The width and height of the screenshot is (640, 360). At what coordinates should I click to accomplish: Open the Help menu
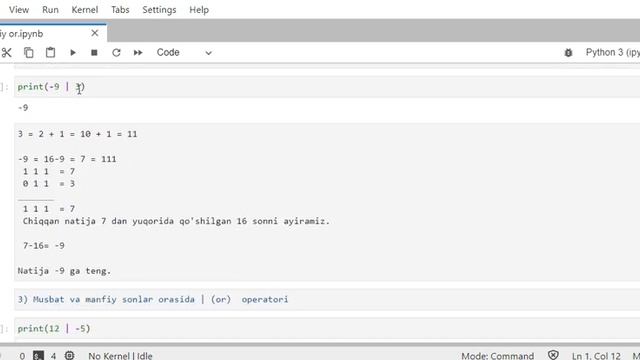[199, 10]
